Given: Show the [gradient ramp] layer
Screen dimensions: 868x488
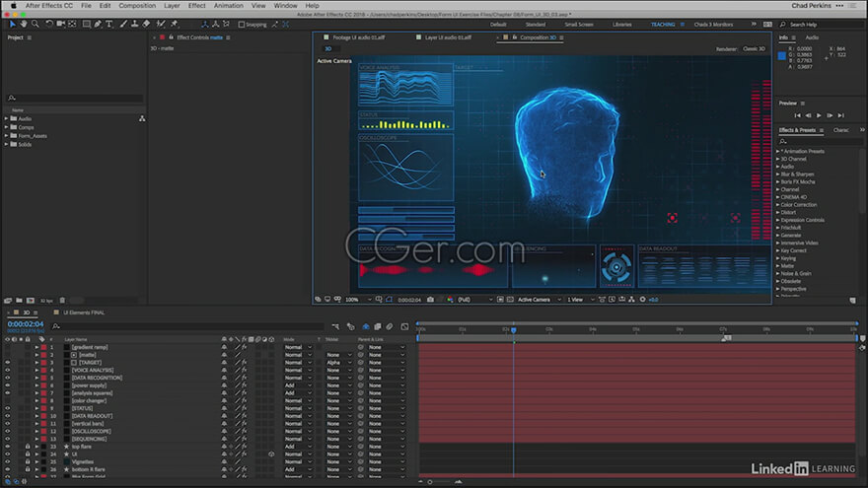Looking at the screenshot, I should [x=8, y=347].
